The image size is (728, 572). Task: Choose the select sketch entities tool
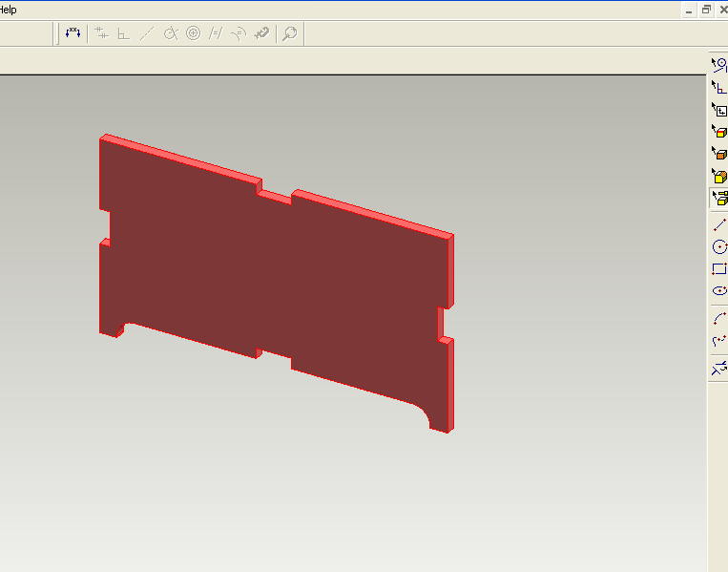(x=719, y=65)
